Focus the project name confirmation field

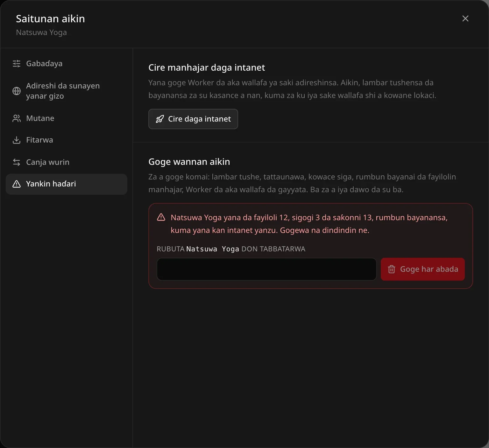point(267,269)
